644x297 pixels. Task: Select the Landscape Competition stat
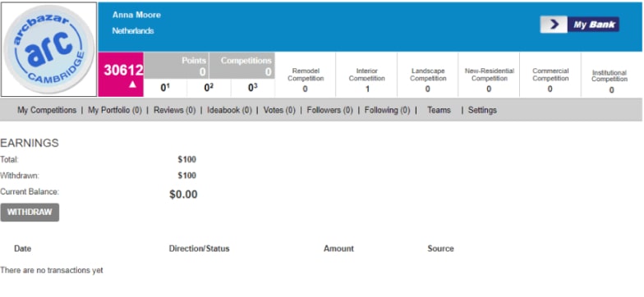428,80
